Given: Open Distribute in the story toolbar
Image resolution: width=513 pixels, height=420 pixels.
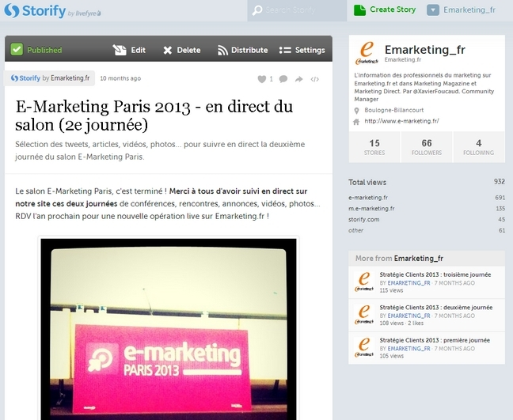Looking at the screenshot, I should pyautogui.click(x=249, y=50).
